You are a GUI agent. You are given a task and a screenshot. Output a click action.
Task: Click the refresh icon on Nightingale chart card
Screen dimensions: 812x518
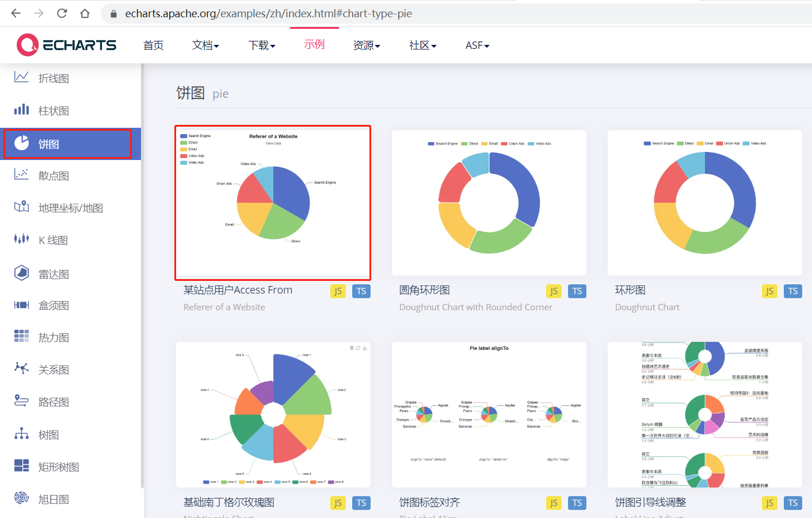tap(358, 348)
